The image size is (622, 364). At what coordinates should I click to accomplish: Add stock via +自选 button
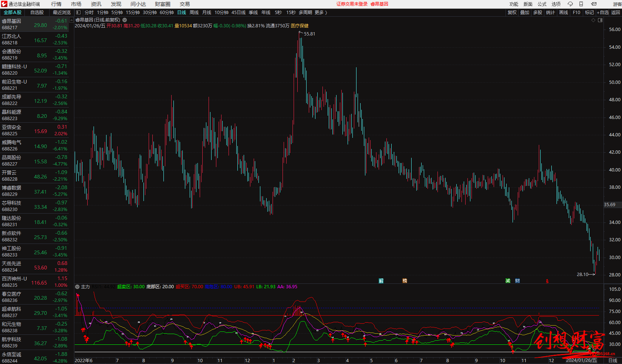click(603, 13)
